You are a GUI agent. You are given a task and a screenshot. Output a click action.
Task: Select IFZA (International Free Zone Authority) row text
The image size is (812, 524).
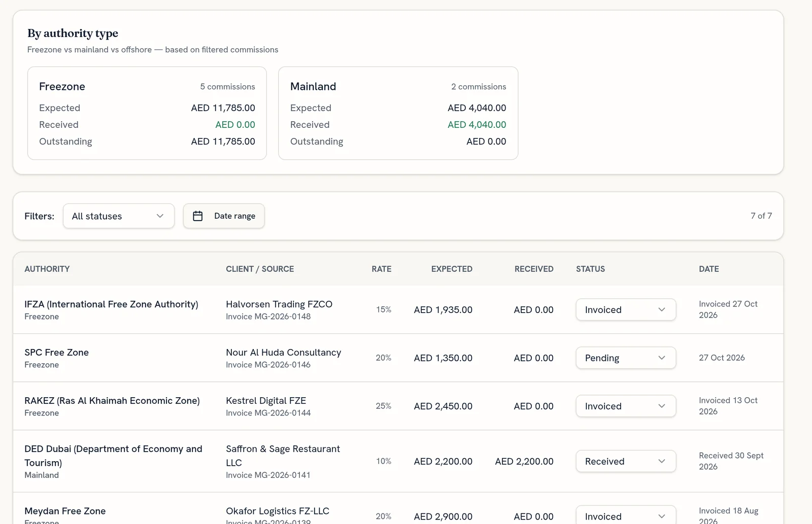[x=111, y=304]
